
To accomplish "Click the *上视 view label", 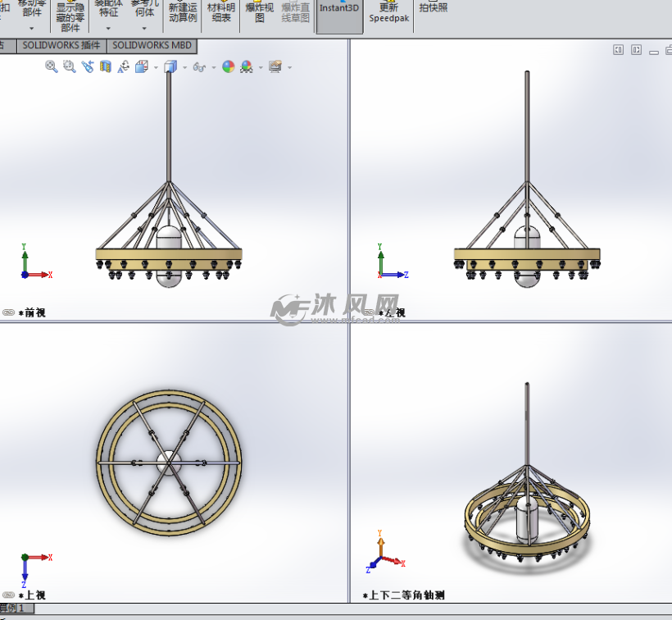I will click(x=32, y=595).
